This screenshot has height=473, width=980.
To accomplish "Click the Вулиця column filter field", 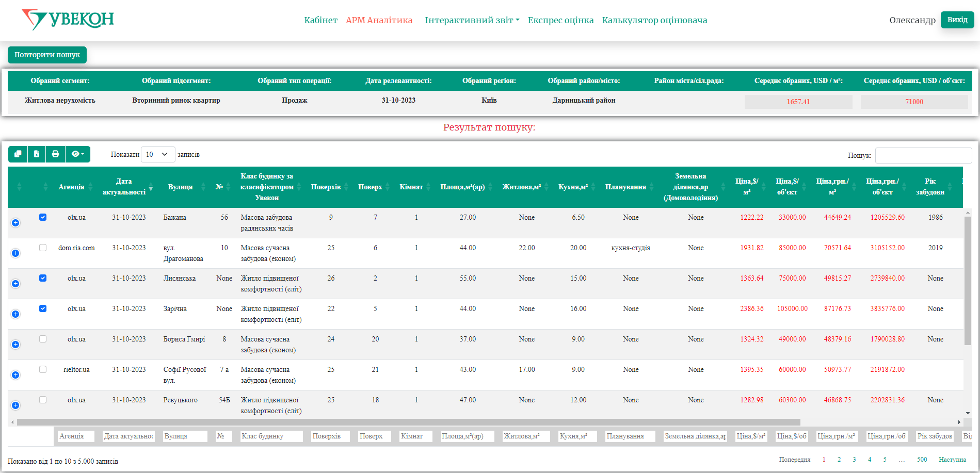I will (185, 436).
